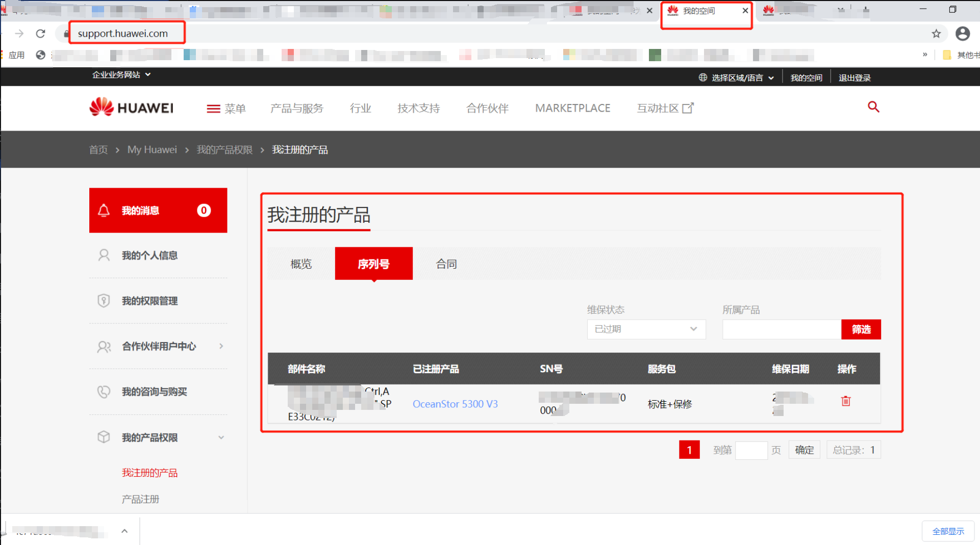Show more bookmarks with chevron overflow
Viewport: 980px width, 545px height.
[x=925, y=55]
